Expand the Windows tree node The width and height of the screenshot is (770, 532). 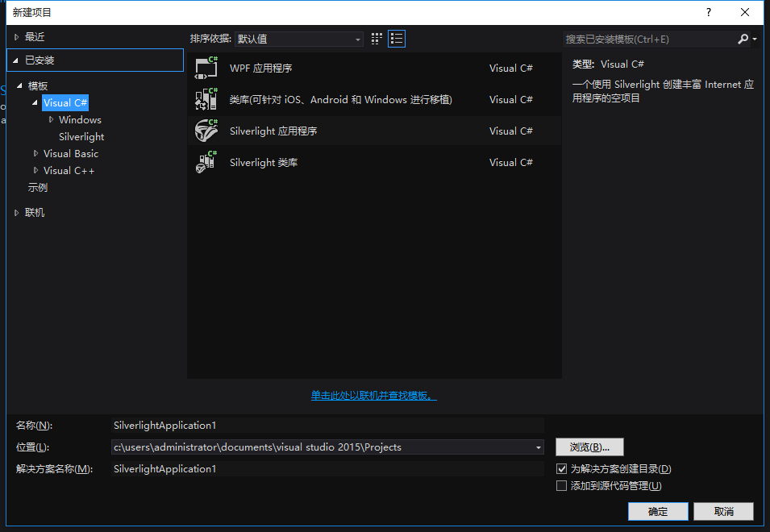pos(51,120)
